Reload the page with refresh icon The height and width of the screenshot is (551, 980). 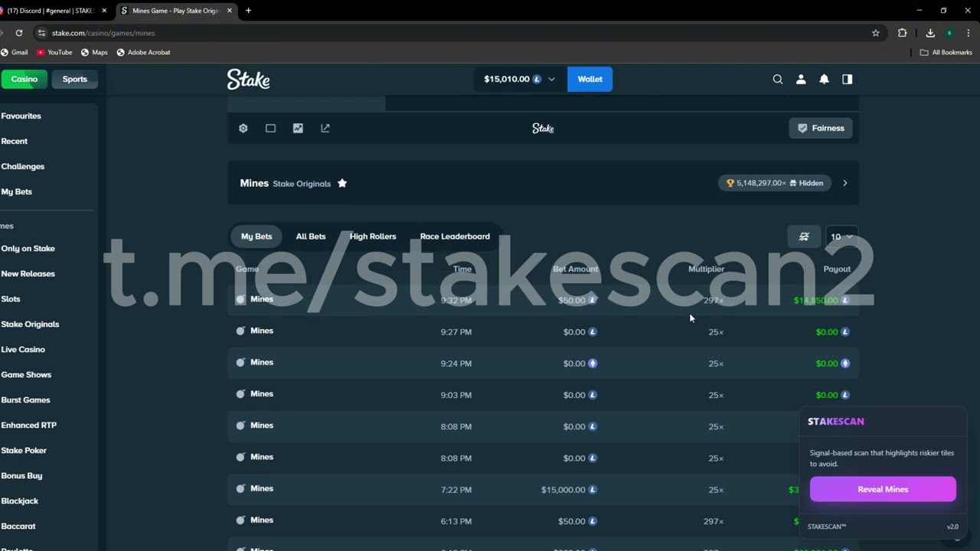(x=19, y=33)
